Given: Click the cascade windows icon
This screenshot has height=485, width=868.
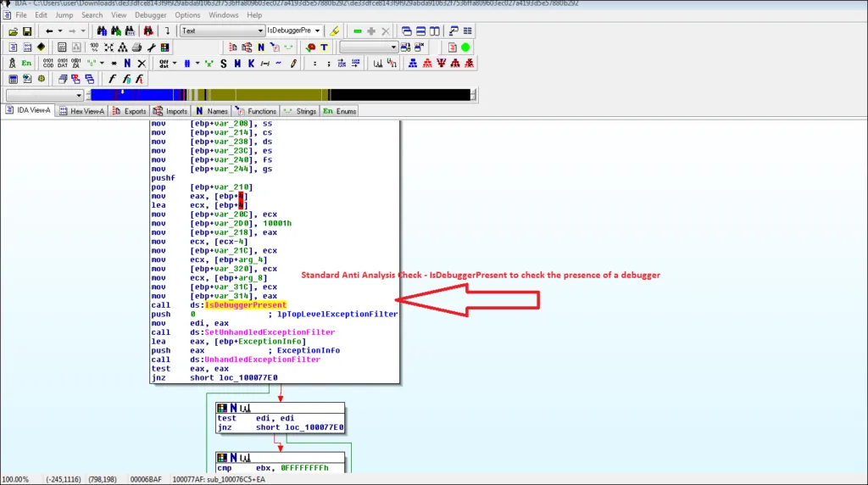Looking at the screenshot, I should coord(406,31).
